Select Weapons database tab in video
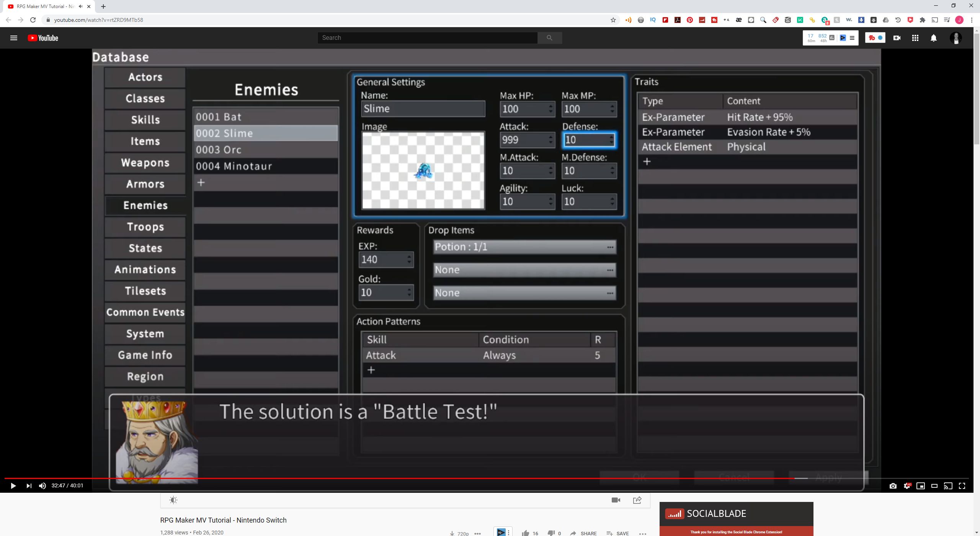The image size is (980, 536). coord(145,163)
